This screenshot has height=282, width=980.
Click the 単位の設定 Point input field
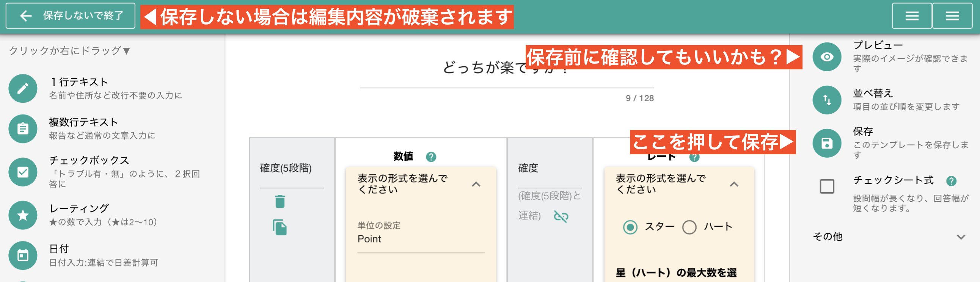click(420, 239)
